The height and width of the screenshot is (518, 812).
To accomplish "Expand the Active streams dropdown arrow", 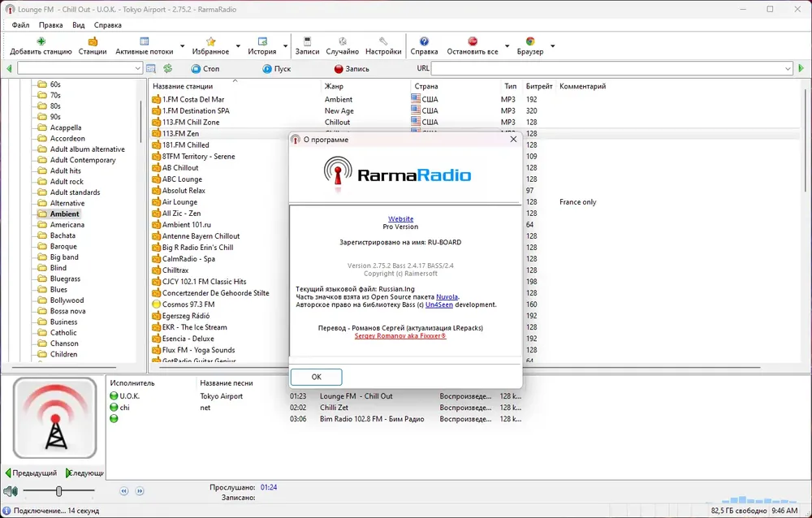I will [x=182, y=46].
